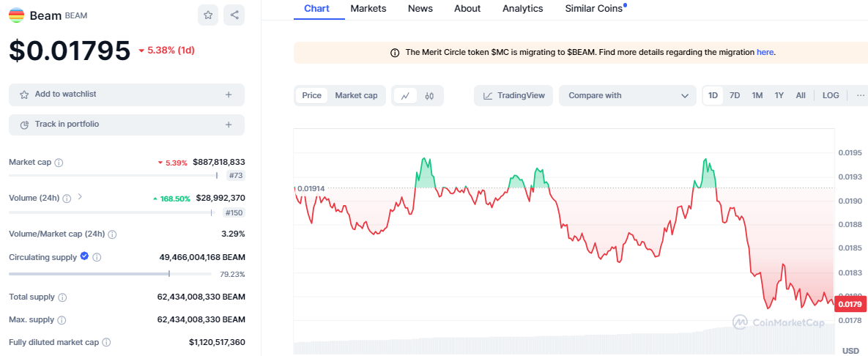
Task: Select the Price chart toggle
Action: coord(311,95)
